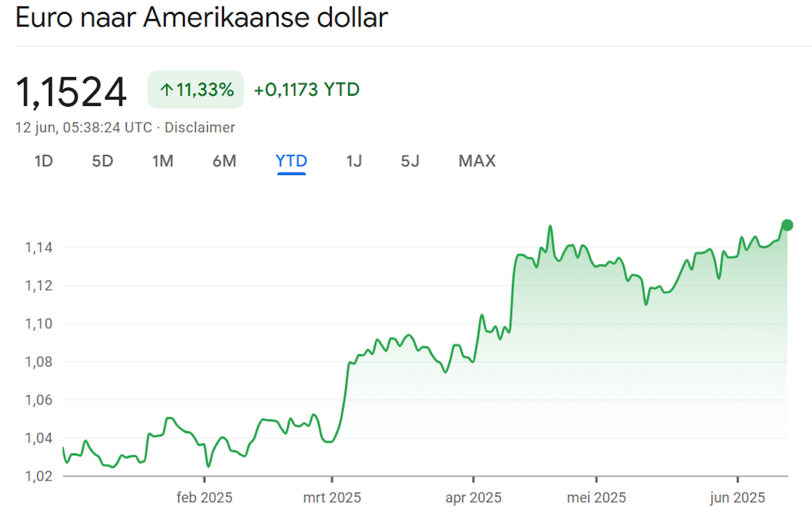This screenshot has height=520, width=812.
Task: Open the Disclaimer link
Action: click(x=200, y=127)
